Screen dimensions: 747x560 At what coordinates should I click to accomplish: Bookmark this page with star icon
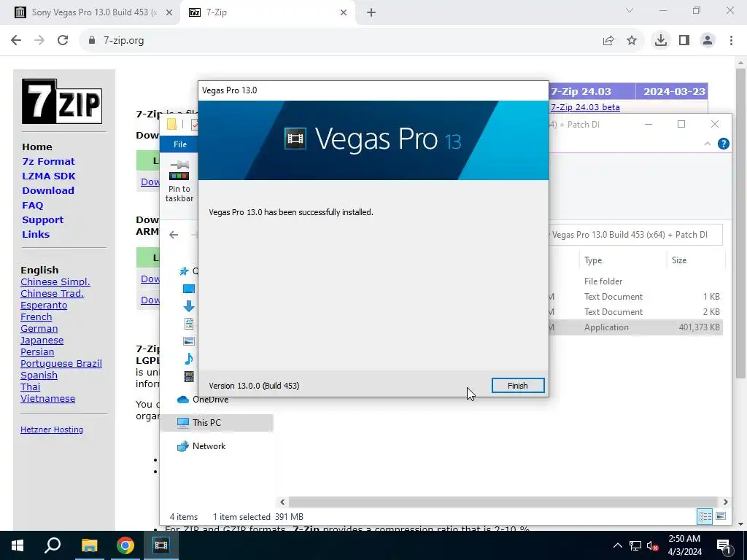[x=632, y=41]
